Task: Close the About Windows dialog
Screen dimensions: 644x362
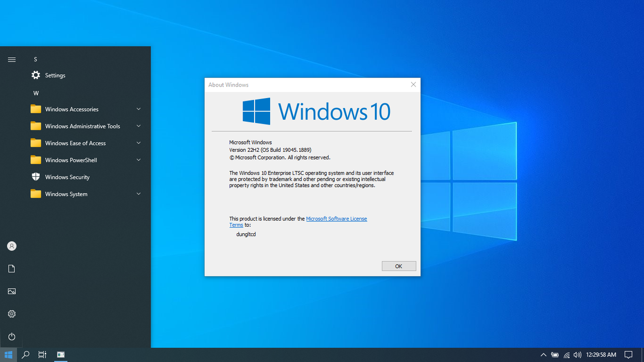Action: [x=414, y=84]
